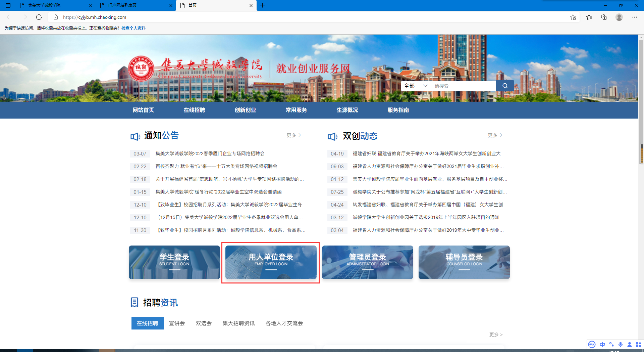Open the browser tab actions menu
This screenshot has height=352, width=644.
click(x=8, y=5)
